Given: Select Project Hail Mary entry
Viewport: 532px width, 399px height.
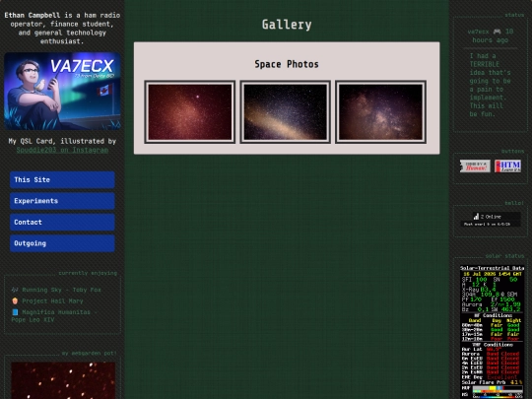Looking at the screenshot, I should (52, 300).
